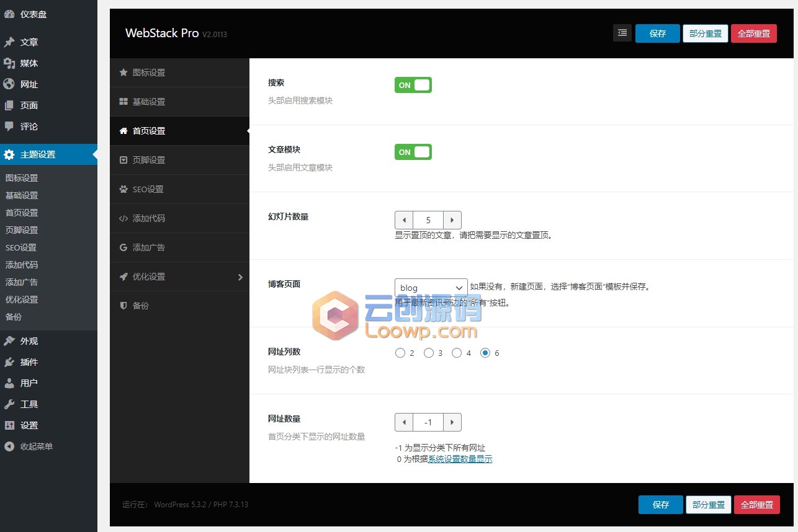The image size is (798, 532).
Task: Click the code icon for 添加代码
Action: pyautogui.click(x=123, y=218)
